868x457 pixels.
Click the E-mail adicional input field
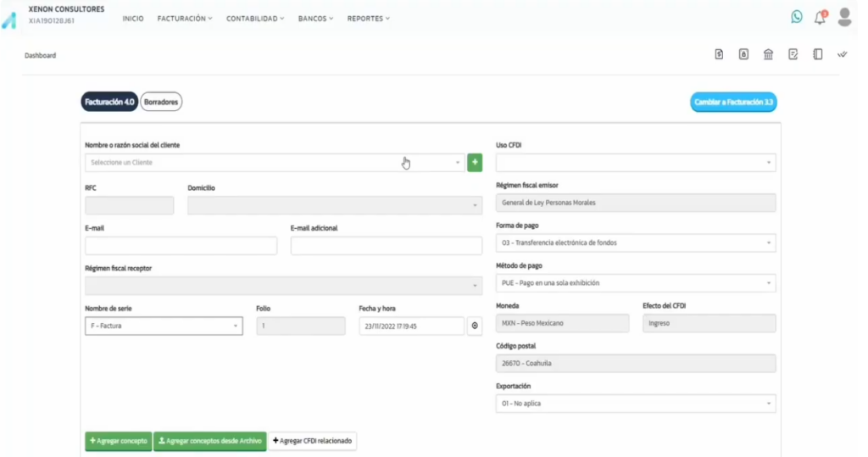[386, 246]
